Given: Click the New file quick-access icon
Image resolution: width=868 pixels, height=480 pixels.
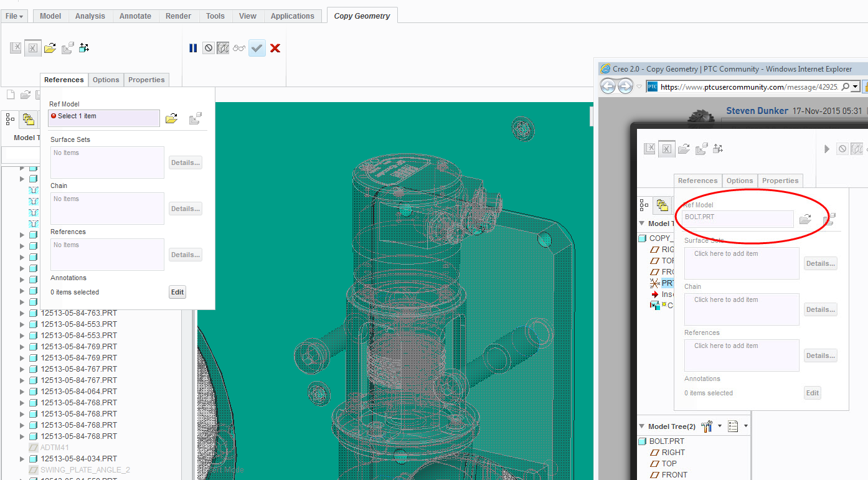Looking at the screenshot, I should 11,95.
